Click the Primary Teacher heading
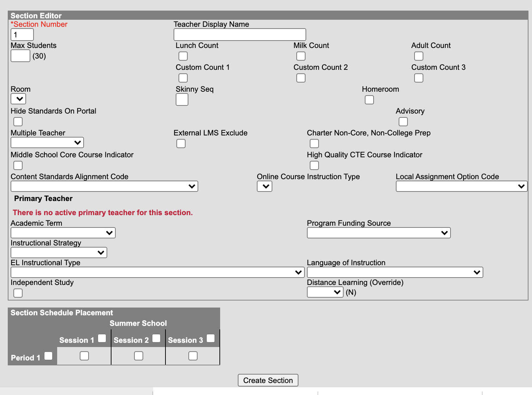This screenshot has width=532, height=395. point(43,199)
